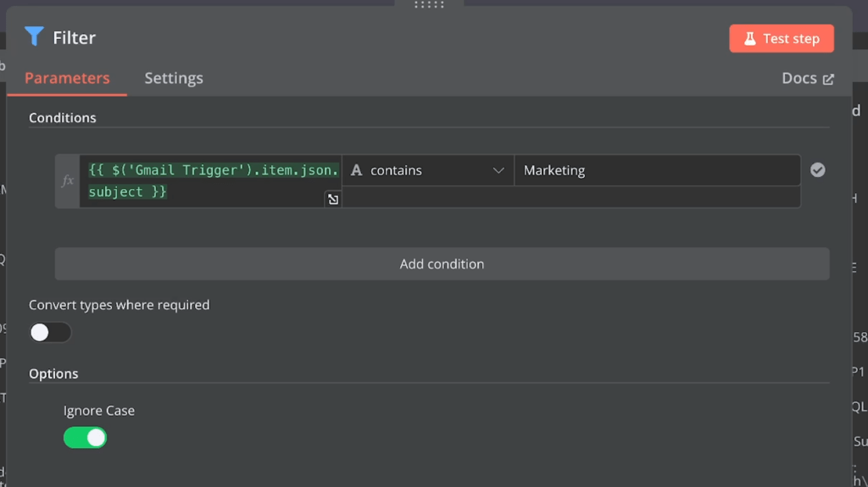Open the 'contains' operator dropdown
This screenshot has height=487, width=868.
tap(427, 170)
